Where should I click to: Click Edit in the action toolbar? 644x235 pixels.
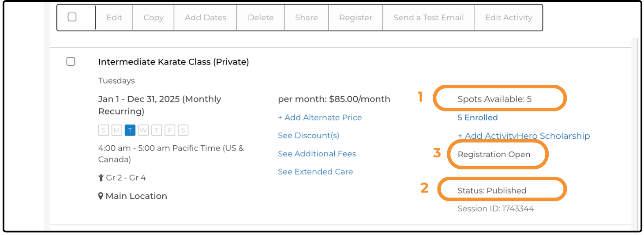114,18
